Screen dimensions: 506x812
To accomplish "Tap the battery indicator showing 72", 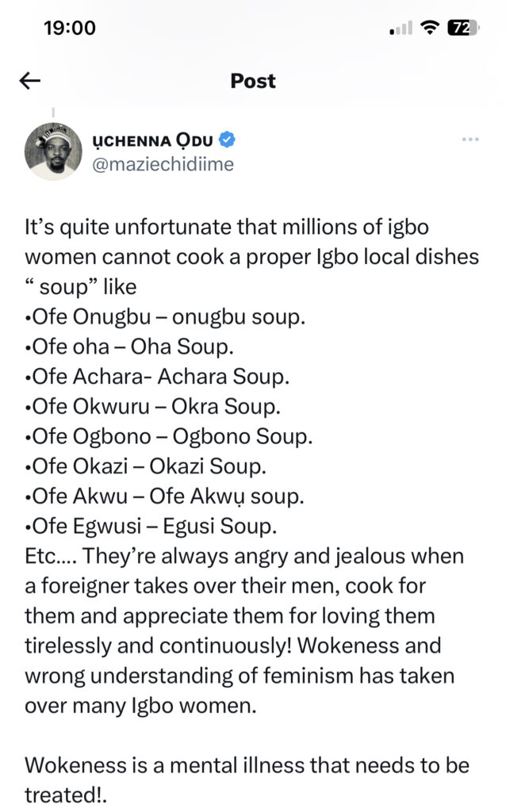I will [x=462, y=28].
